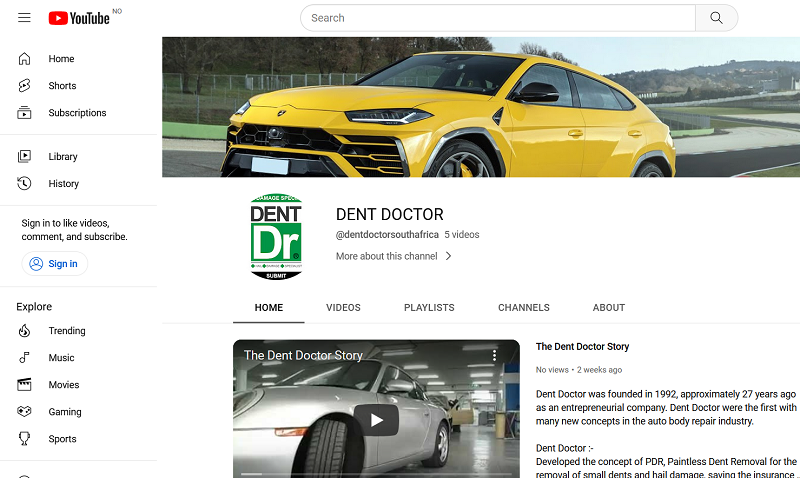
Task: Select the Trending label under Explore
Action: (67, 331)
